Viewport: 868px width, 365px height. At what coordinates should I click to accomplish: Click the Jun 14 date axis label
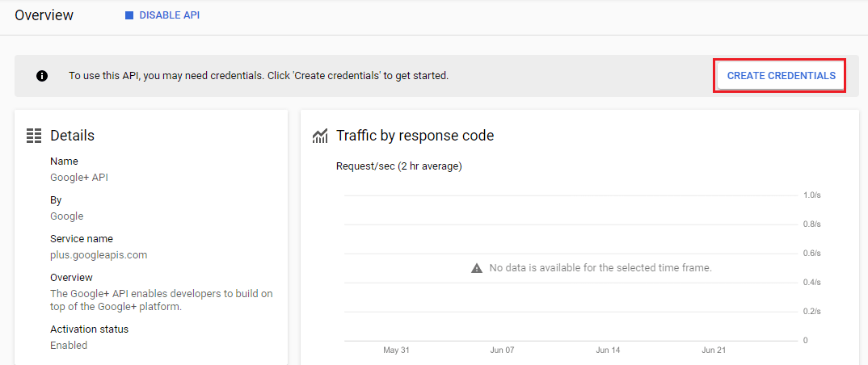click(x=608, y=350)
